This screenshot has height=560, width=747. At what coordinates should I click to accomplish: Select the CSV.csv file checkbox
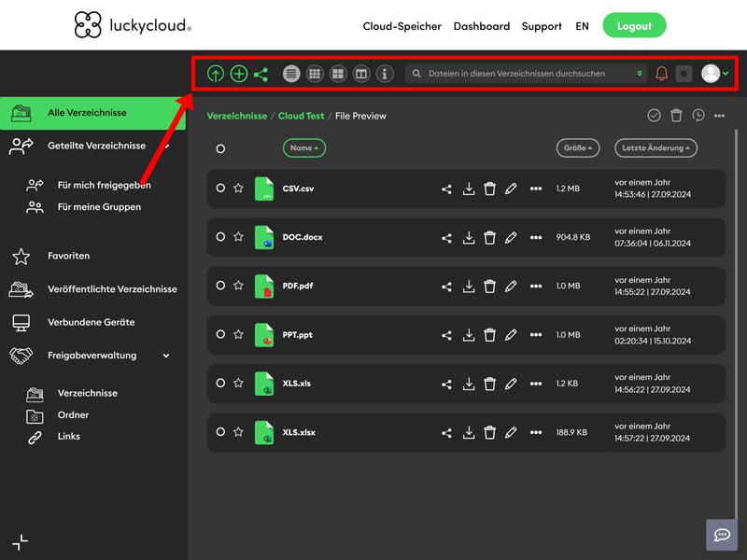(220, 189)
